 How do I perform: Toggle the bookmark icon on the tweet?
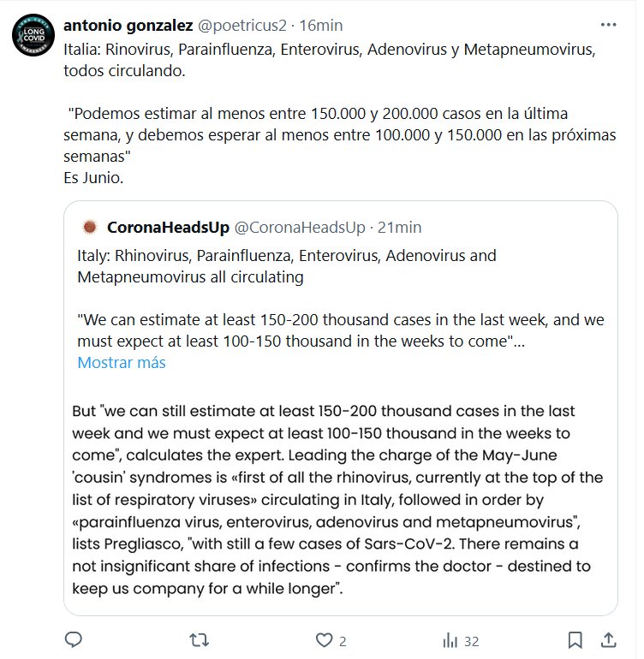coord(575,640)
